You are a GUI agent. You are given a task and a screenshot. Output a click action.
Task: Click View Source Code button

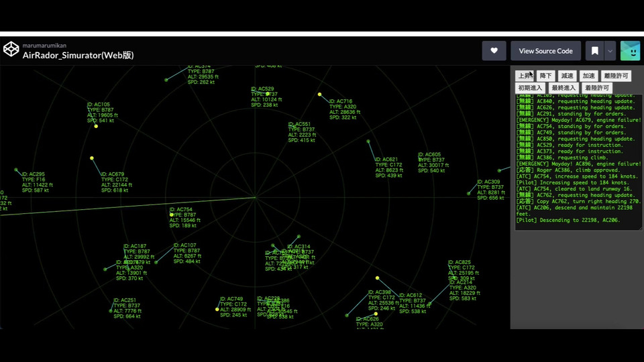(545, 51)
